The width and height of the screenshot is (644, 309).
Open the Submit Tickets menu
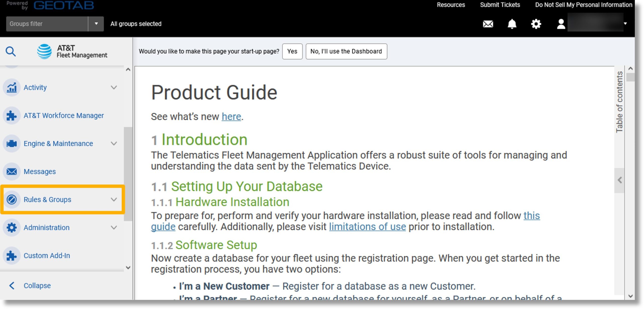tap(500, 5)
